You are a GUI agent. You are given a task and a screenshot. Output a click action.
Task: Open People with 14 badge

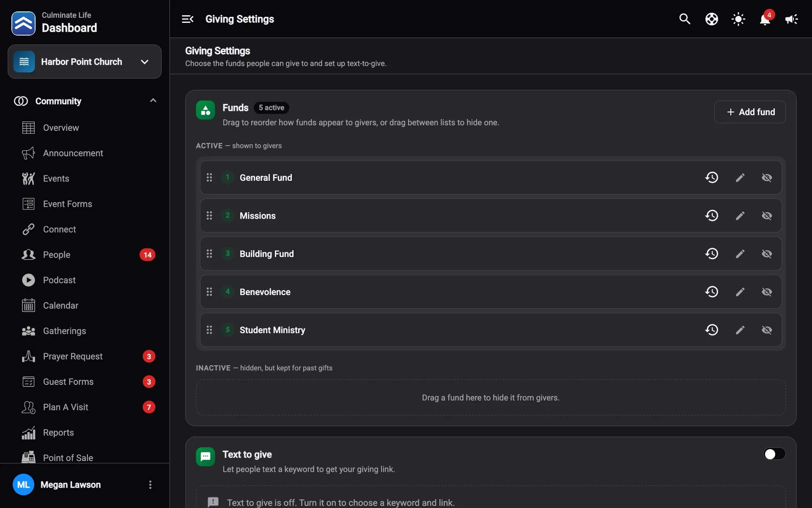pyautogui.click(x=85, y=255)
